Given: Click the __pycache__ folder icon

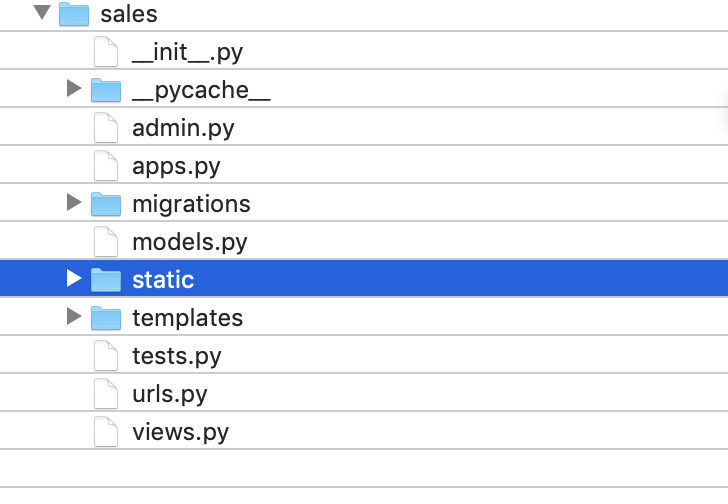Looking at the screenshot, I should click(106, 90).
